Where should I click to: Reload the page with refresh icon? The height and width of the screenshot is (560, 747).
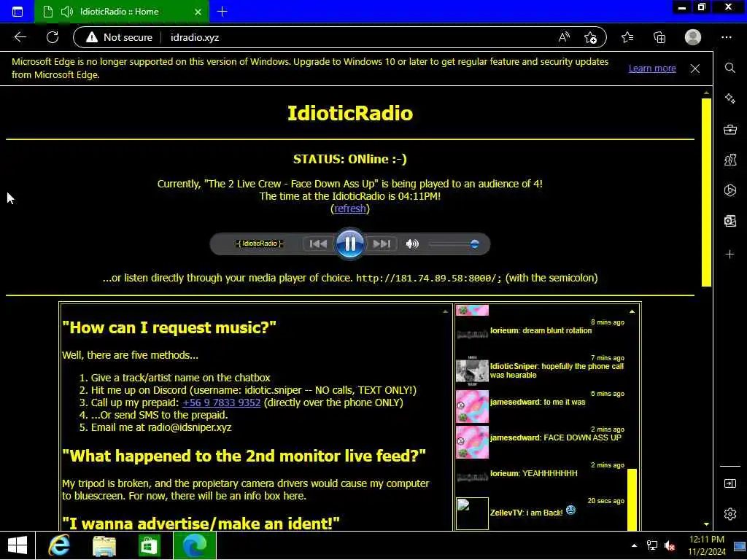coord(53,37)
